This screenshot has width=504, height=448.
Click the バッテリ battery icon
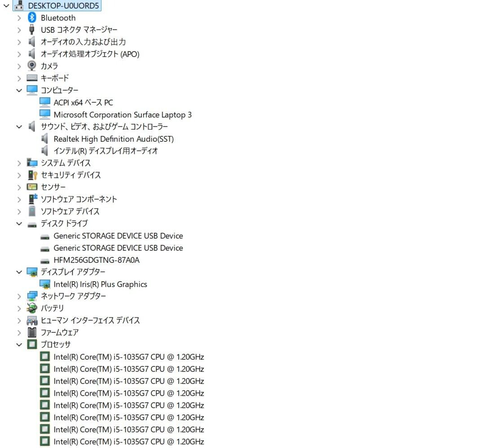coord(32,308)
